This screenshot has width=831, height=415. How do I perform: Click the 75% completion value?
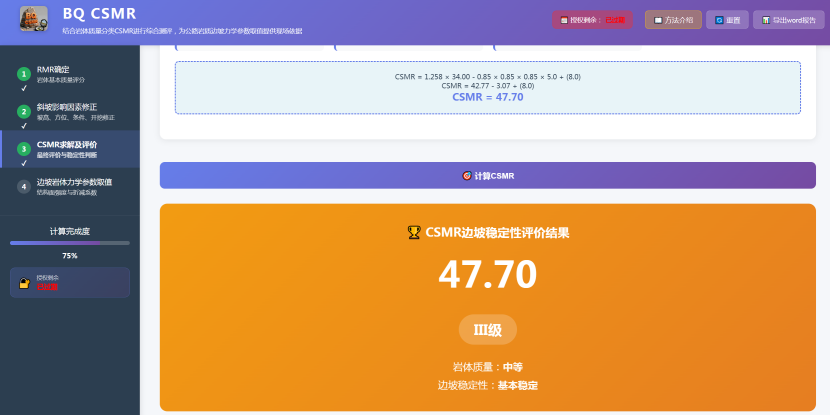(70, 256)
